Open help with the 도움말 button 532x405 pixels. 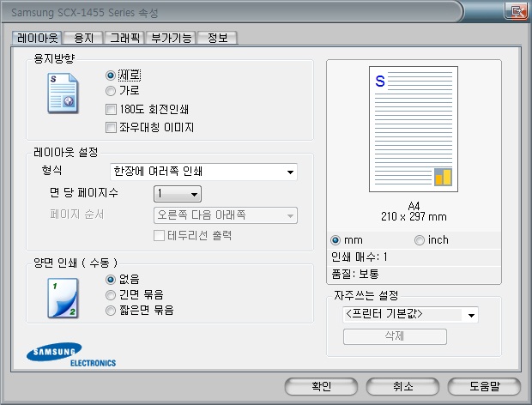coord(484,386)
